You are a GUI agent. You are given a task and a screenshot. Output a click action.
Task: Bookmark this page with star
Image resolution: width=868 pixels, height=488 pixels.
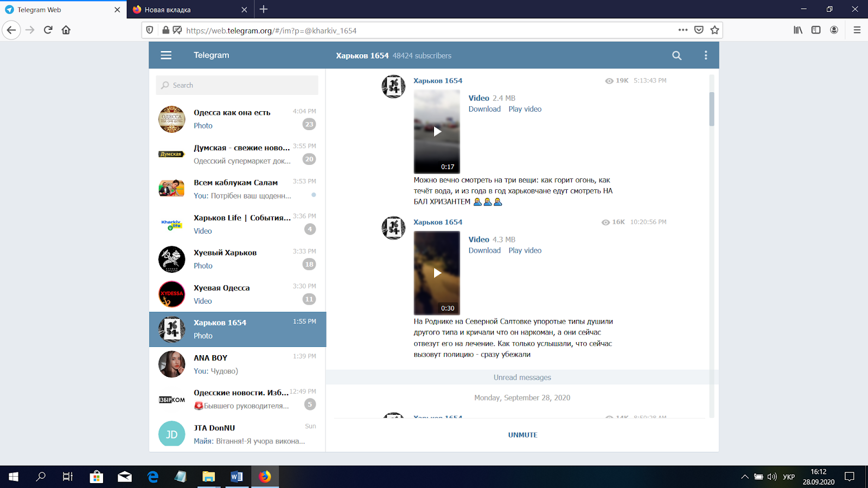(x=714, y=30)
